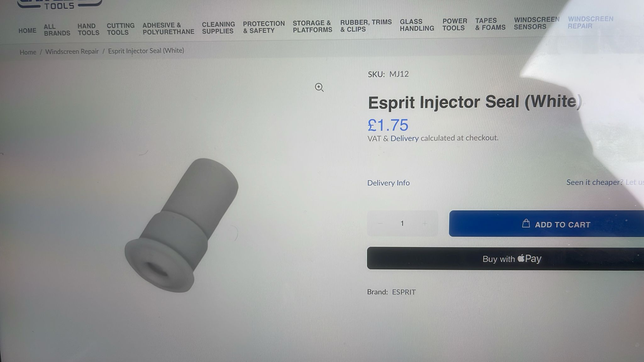Open the Home menu item
Image resolution: width=644 pixels, height=362 pixels.
27,31
